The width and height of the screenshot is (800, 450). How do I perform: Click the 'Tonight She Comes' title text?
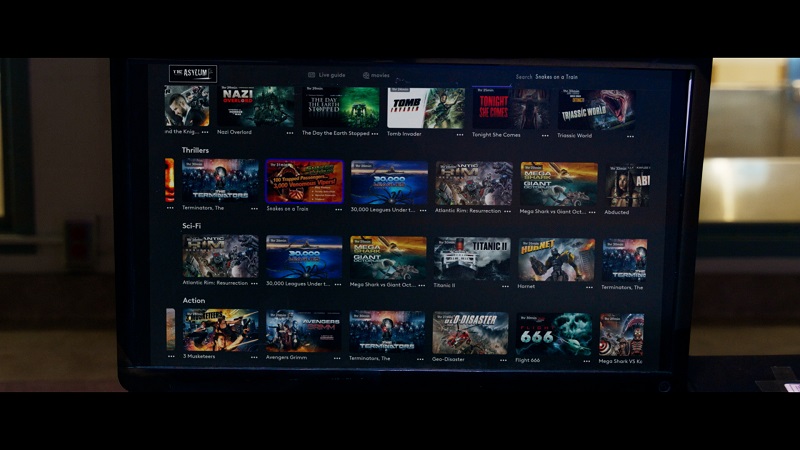point(496,135)
